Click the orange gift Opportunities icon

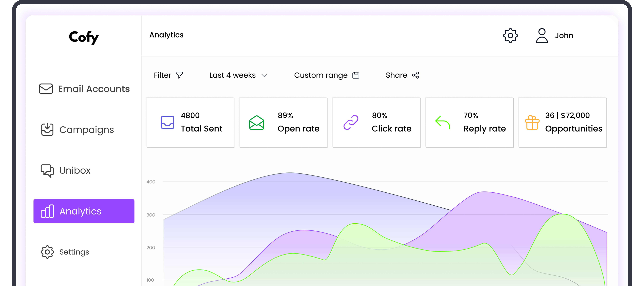click(532, 123)
